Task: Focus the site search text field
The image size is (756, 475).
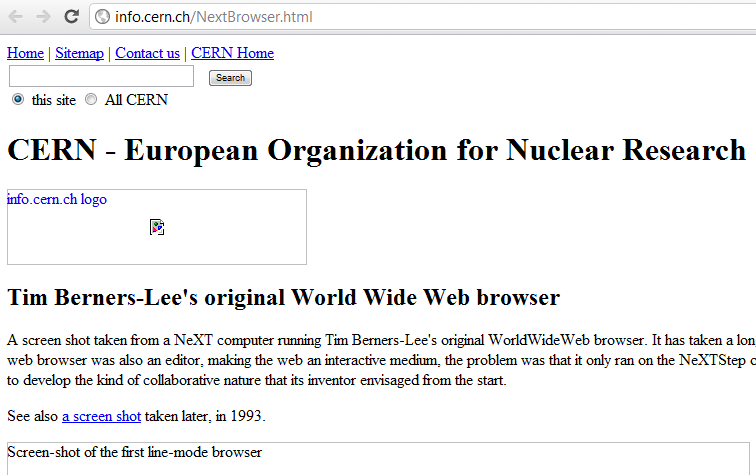Action: pos(101,77)
